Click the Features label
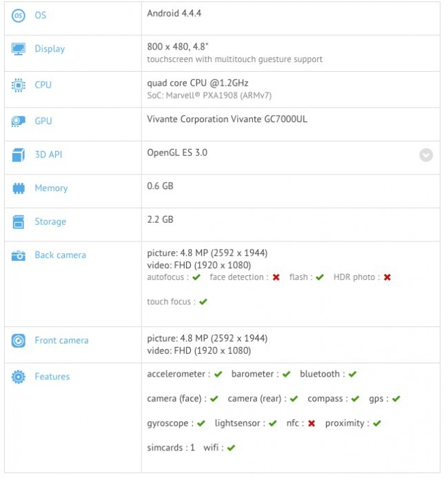 52,377
